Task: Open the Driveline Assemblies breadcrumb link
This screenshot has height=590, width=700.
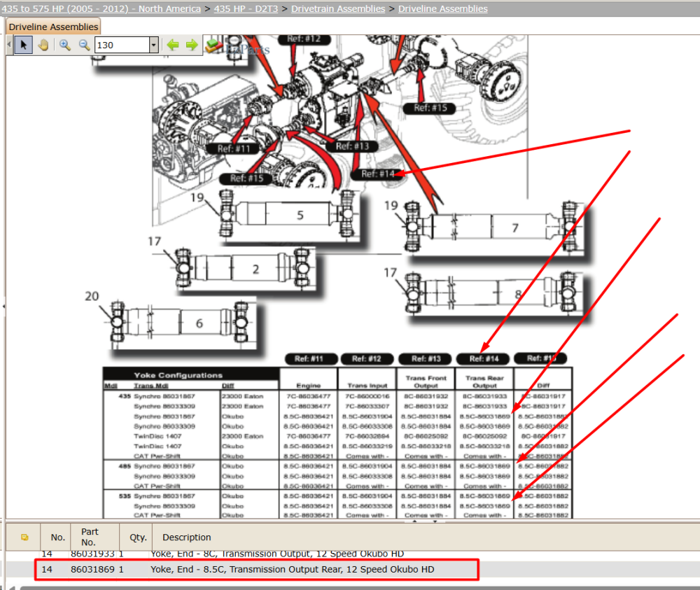Action: pos(443,8)
